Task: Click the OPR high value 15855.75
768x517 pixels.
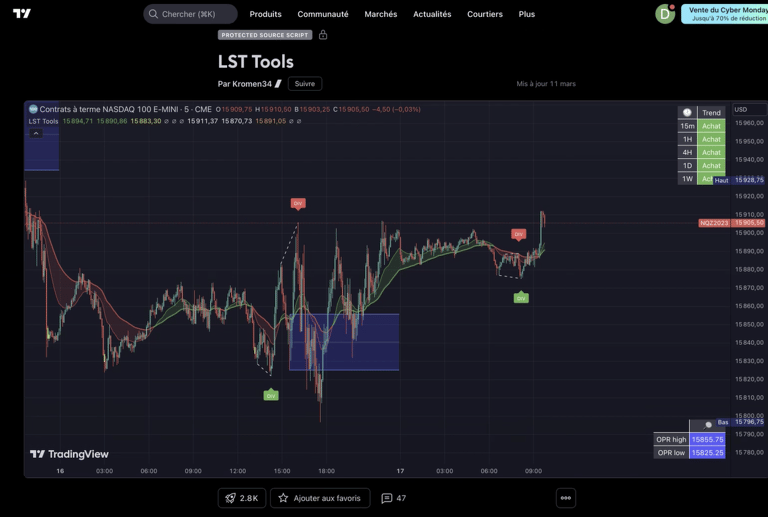Action: (x=707, y=440)
